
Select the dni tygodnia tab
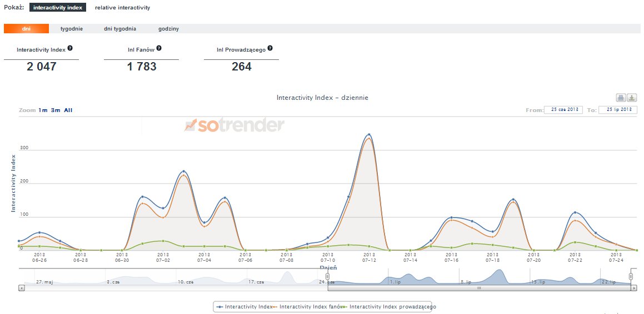pyautogui.click(x=119, y=29)
